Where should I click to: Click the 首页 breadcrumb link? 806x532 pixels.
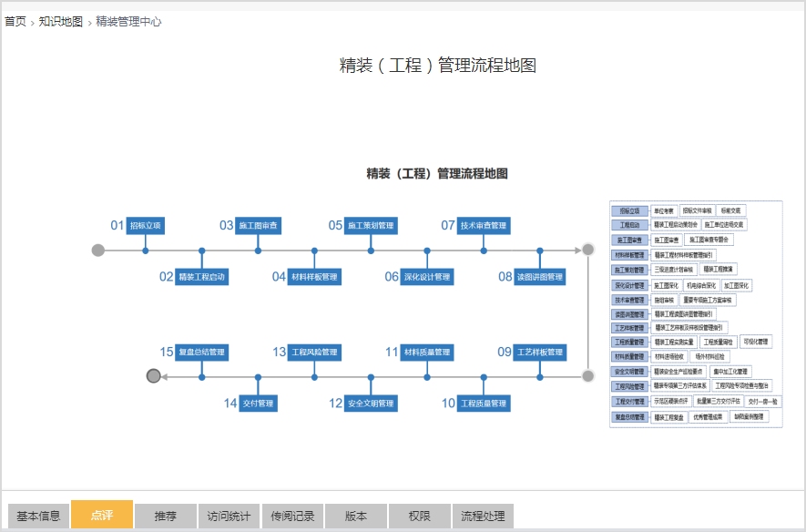point(15,21)
